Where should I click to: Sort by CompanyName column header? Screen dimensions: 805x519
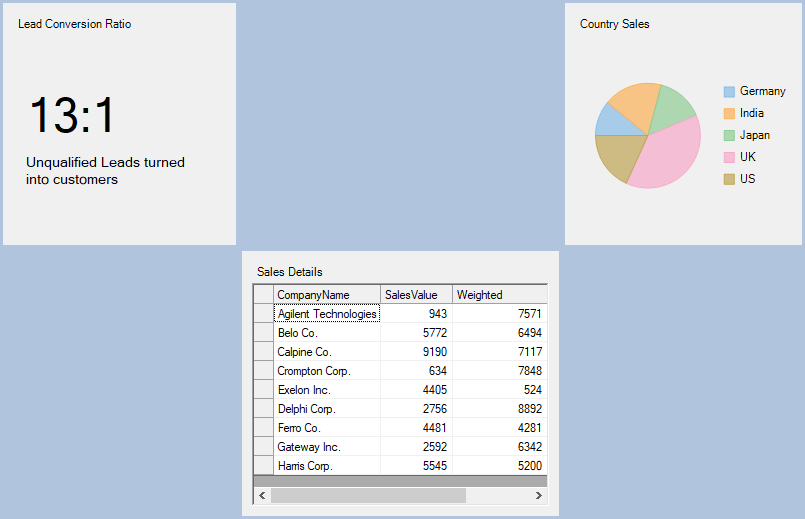coord(327,295)
